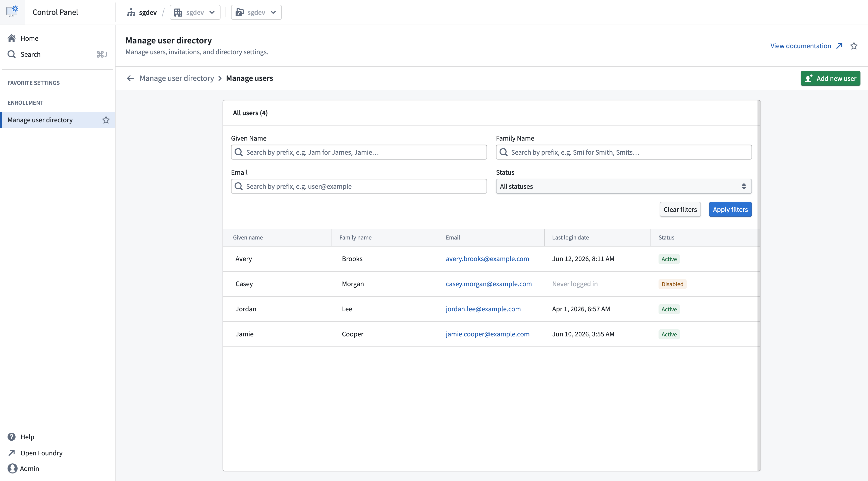Screen dimensions: 868x481
Task: Open Search in the sidebar
Action: (x=57, y=54)
